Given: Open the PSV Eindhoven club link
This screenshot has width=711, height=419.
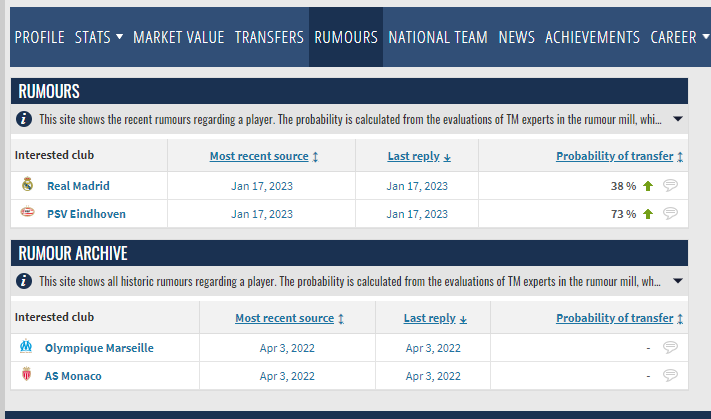Looking at the screenshot, I should (x=86, y=213).
